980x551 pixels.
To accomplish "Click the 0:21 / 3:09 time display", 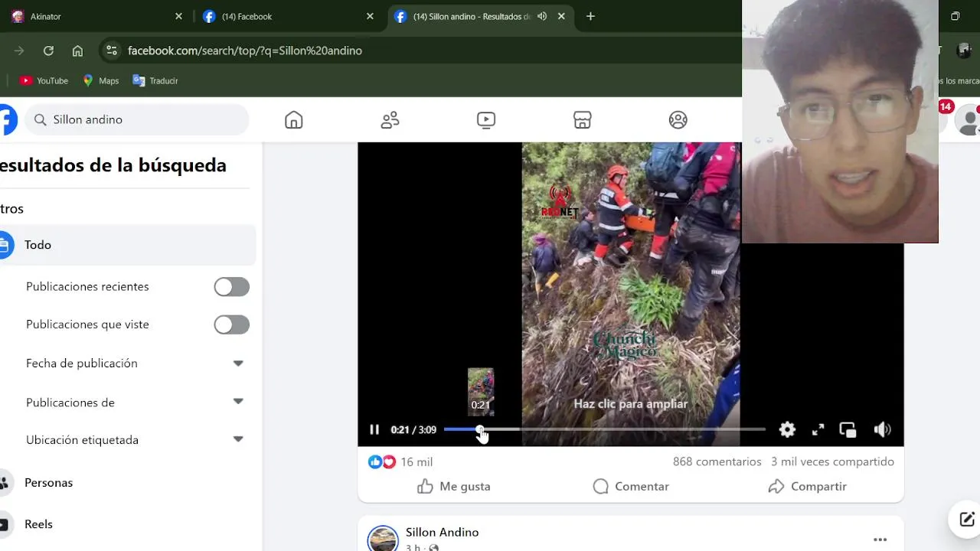I will pyautogui.click(x=413, y=430).
